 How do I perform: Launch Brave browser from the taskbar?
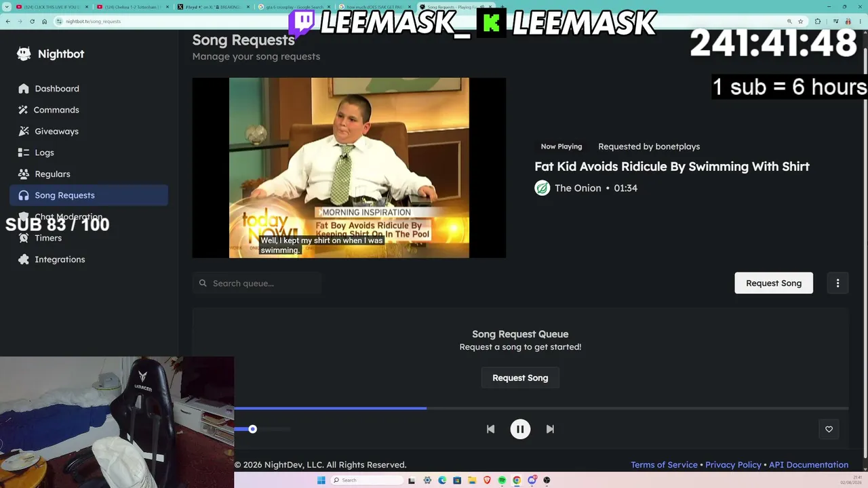487,481
